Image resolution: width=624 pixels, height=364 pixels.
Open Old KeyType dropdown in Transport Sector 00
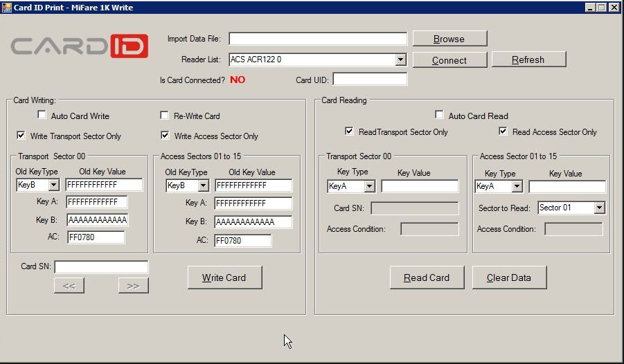click(x=54, y=185)
